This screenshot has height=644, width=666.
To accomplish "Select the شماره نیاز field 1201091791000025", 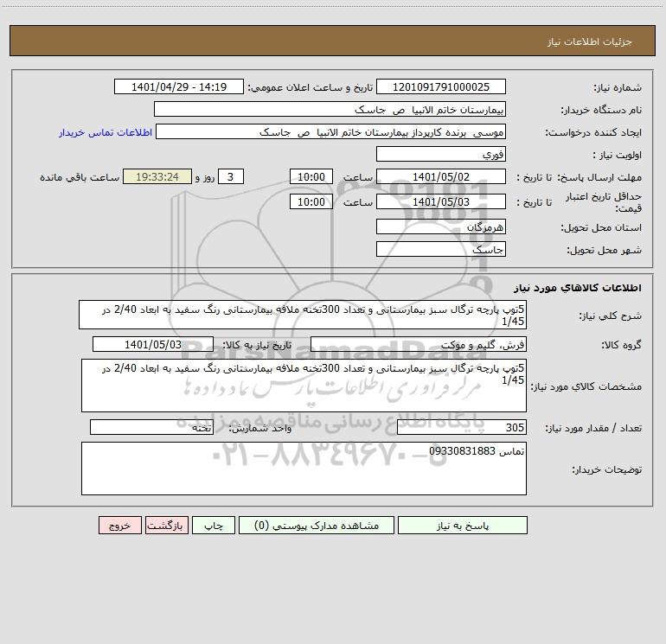I will pyautogui.click(x=441, y=86).
